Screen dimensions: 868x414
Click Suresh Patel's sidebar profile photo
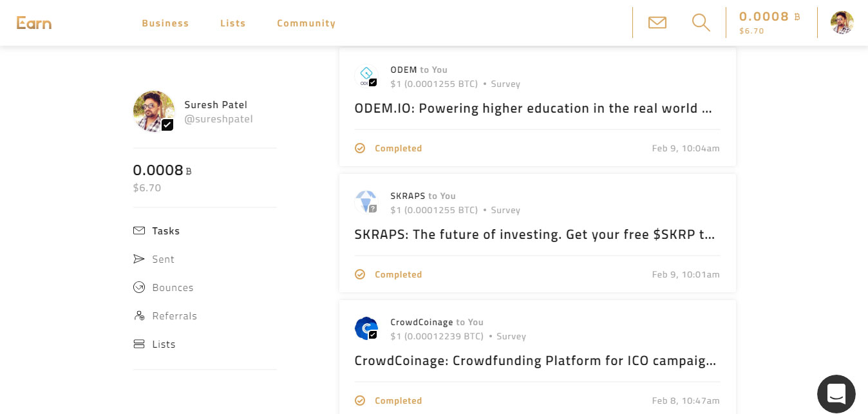point(154,111)
